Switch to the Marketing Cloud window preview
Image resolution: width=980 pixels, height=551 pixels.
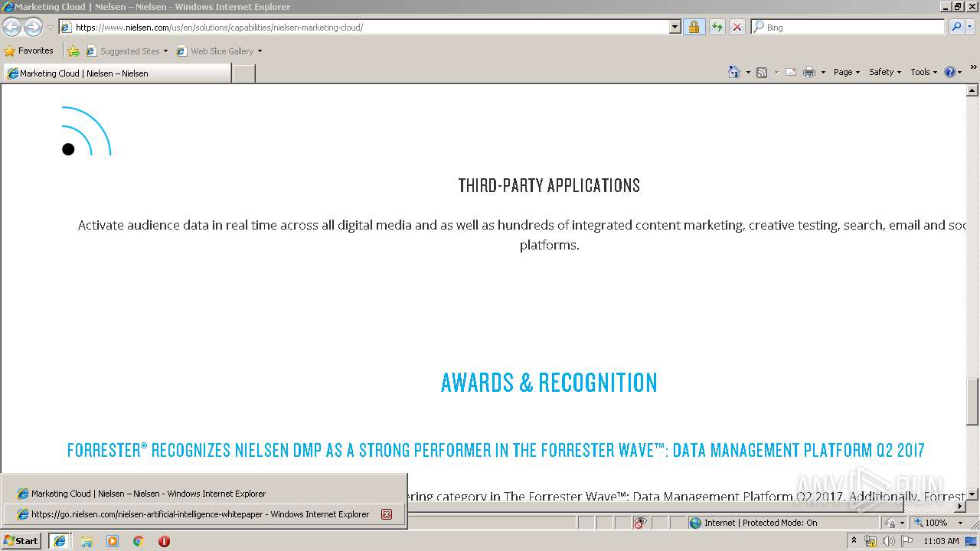pos(204,494)
